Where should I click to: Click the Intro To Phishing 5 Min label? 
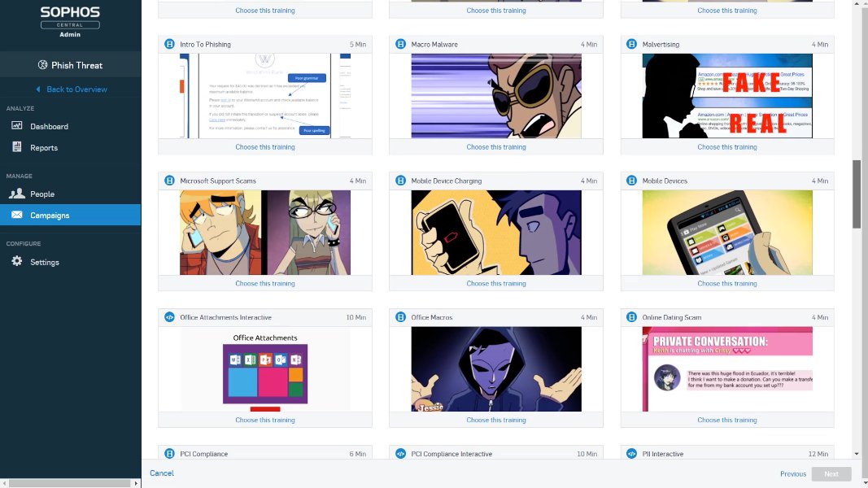tap(358, 44)
